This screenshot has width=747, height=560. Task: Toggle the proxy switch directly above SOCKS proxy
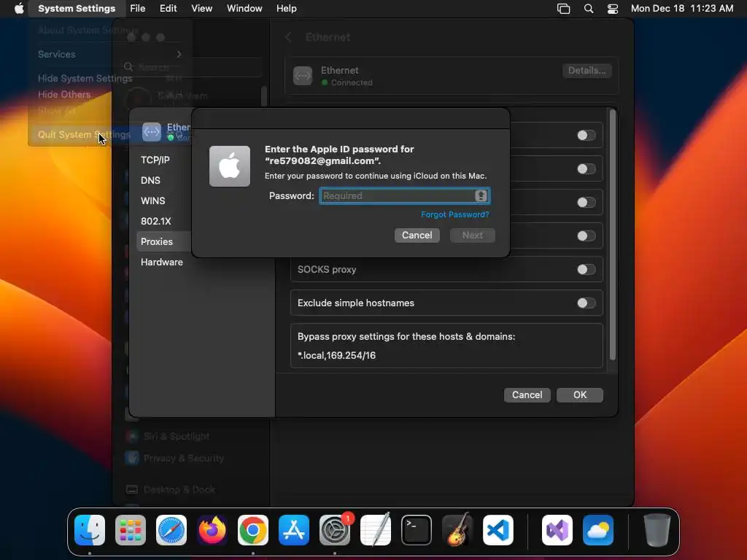coord(586,236)
